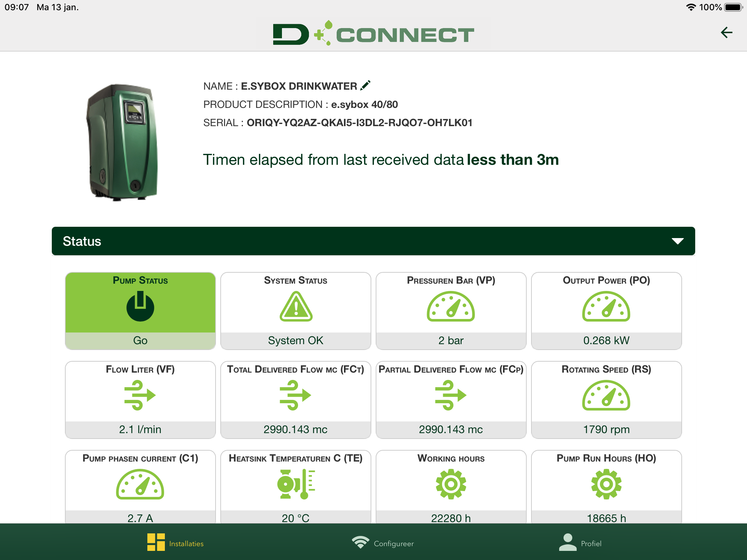Tap the '22280 h' working hours value

(451, 518)
